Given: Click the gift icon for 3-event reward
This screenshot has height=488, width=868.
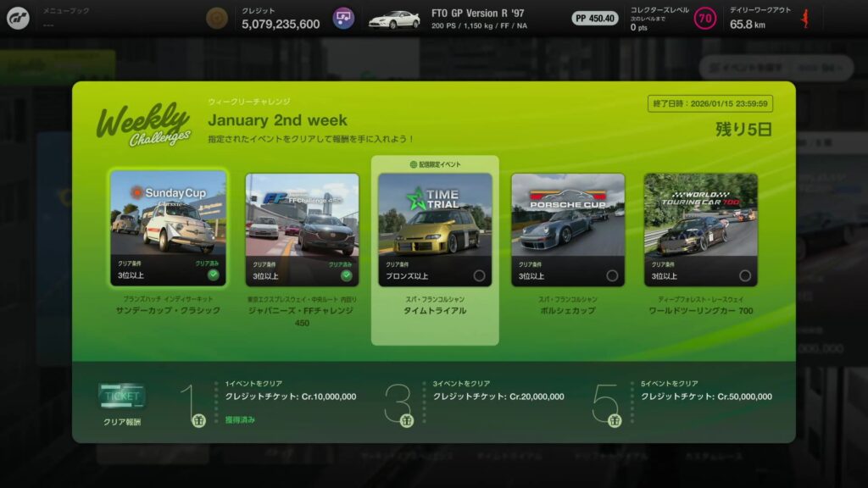Looking at the screenshot, I should click(x=407, y=420).
